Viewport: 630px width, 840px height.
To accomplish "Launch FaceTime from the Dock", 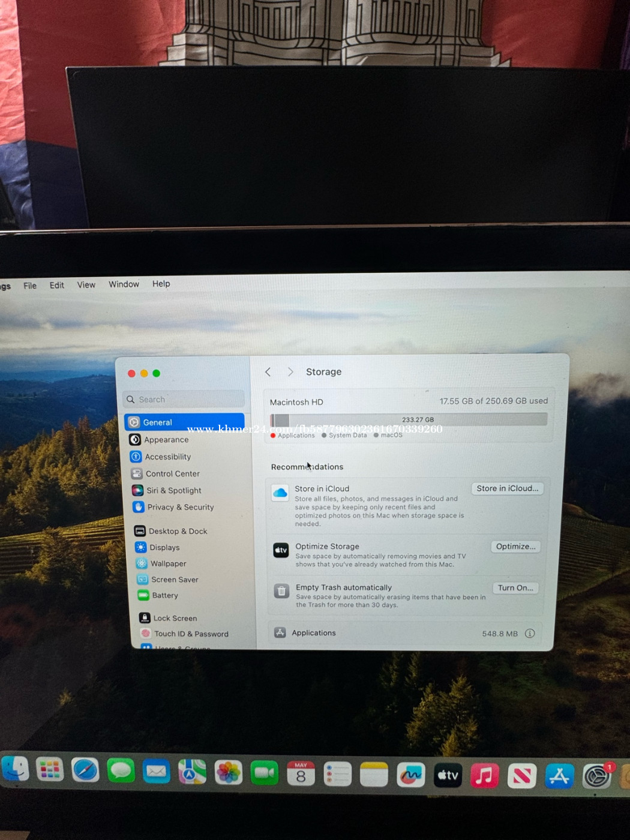I will click(x=265, y=773).
